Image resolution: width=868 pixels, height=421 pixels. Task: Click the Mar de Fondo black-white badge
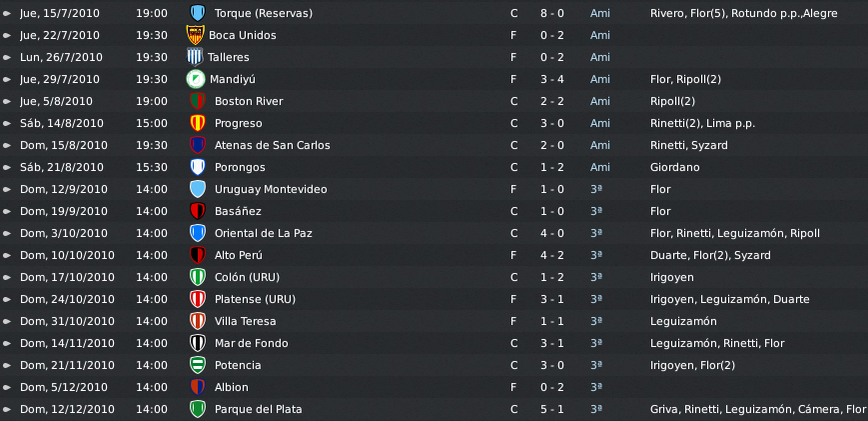198,343
